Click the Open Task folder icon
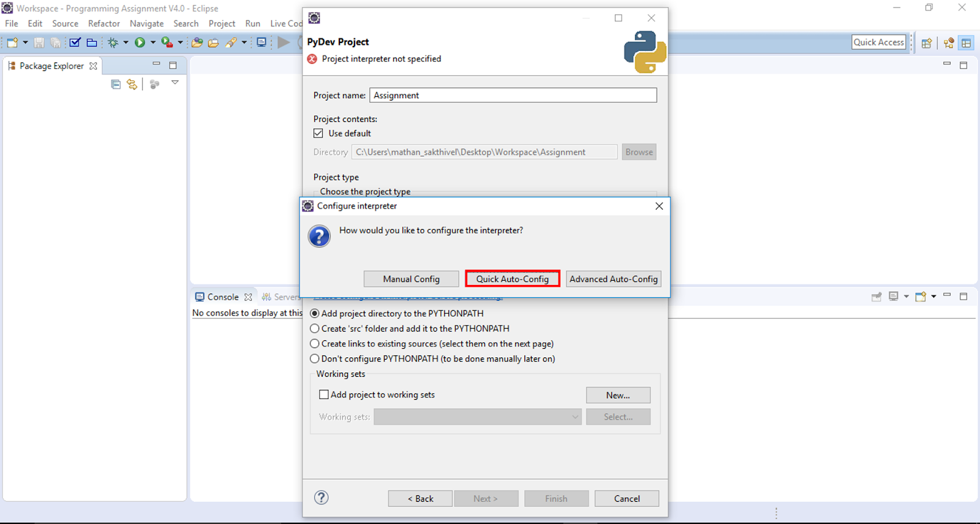This screenshot has height=524, width=980. 213,42
